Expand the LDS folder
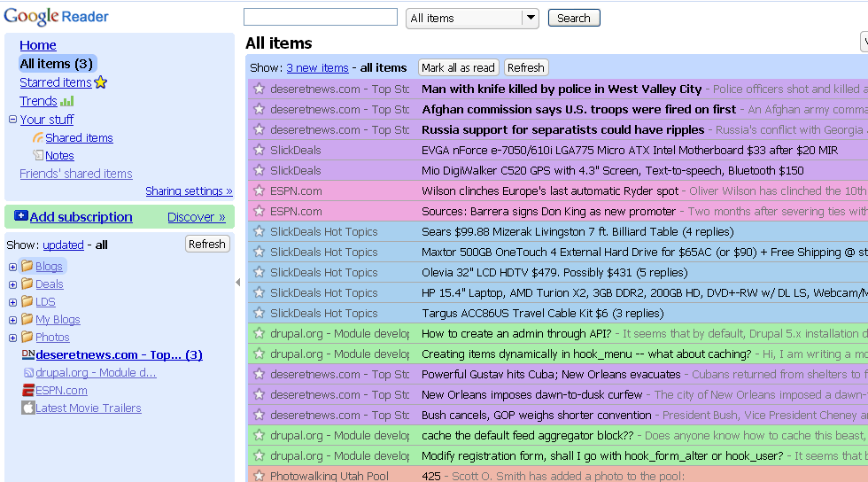 pos(12,302)
